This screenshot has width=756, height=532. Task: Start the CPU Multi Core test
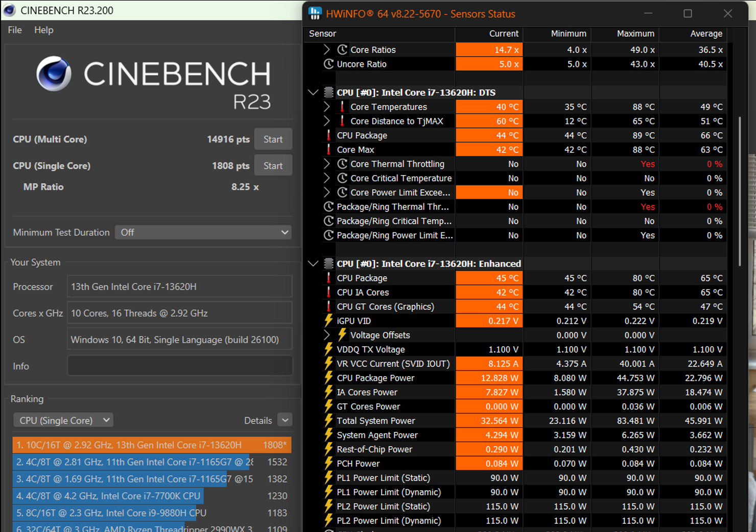coord(273,139)
